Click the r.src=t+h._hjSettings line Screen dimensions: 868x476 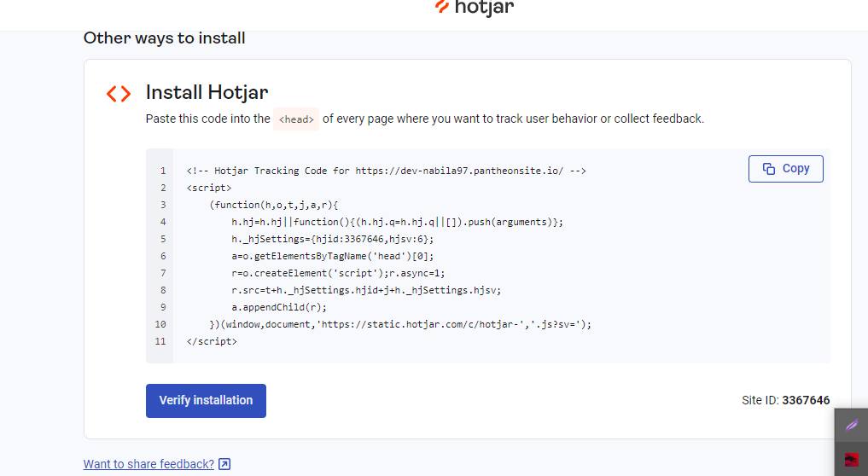pos(366,290)
